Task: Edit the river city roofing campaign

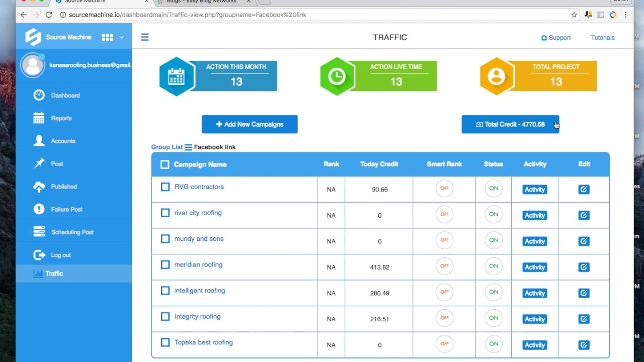Action: coord(584,215)
